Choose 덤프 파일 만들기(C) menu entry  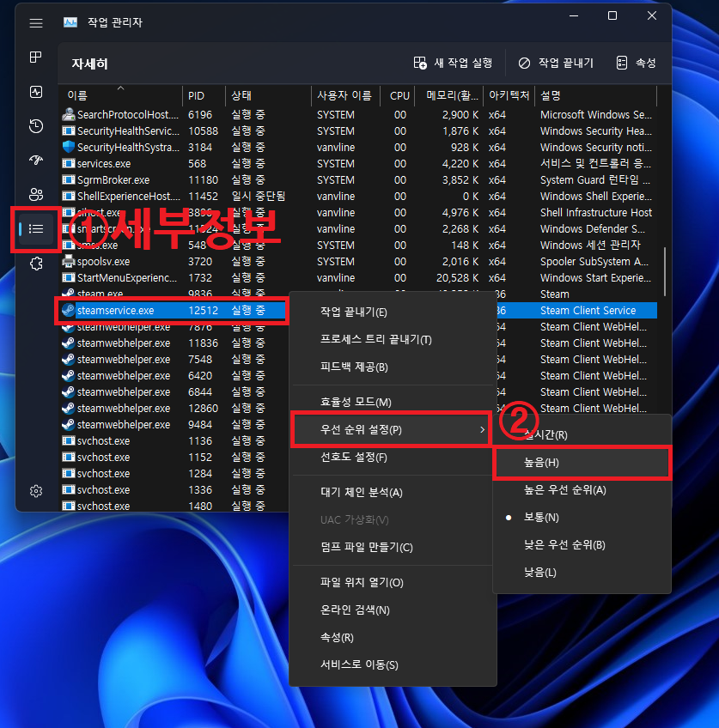tap(393, 548)
